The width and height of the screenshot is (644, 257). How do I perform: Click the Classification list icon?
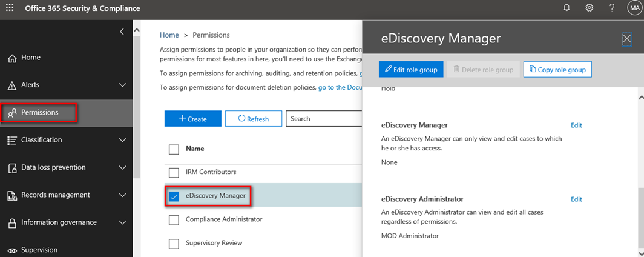(x=12, y=140)
